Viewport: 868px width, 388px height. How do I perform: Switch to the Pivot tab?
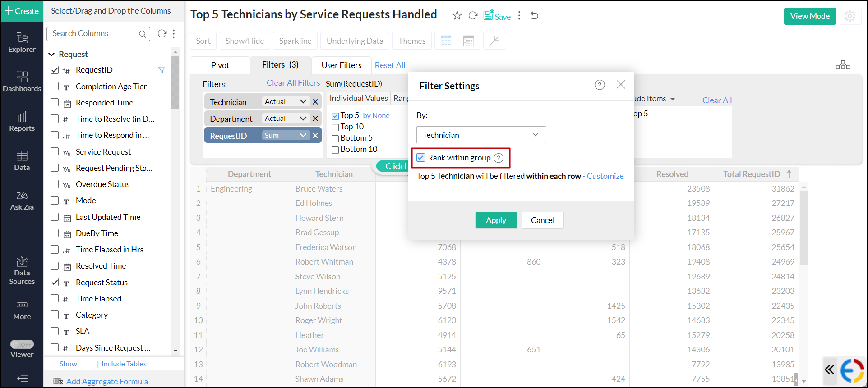click(220, 65)
